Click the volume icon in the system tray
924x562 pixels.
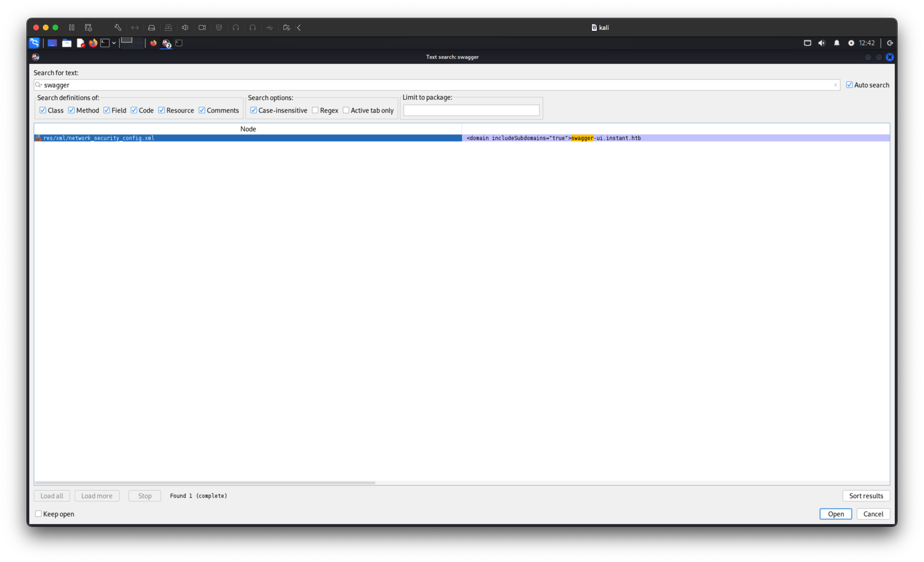pos(821,43)
